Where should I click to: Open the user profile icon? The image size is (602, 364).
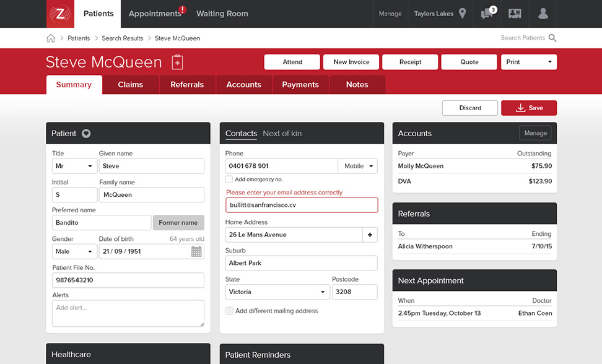coord(543,14)
